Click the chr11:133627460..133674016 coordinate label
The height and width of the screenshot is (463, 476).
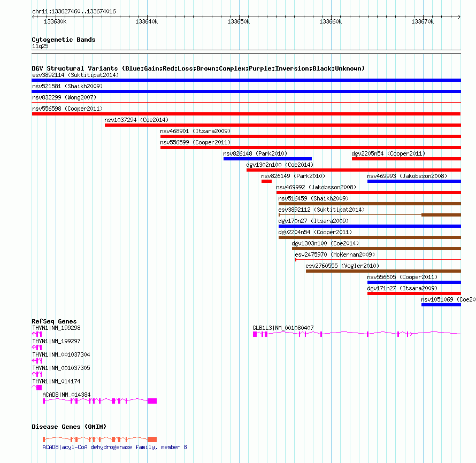click(74, 12)
